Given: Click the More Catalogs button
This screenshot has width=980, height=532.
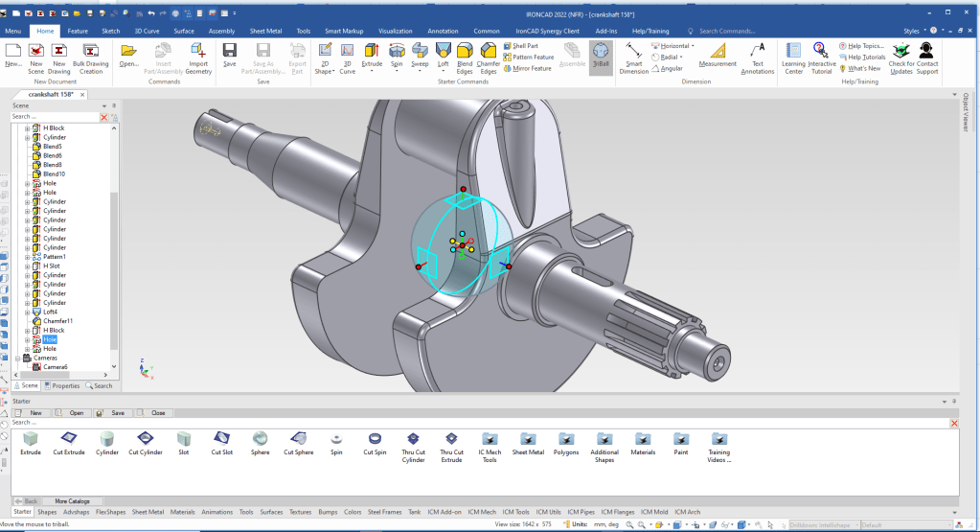Looking at the screenshot, I should (x=72, y=500).
